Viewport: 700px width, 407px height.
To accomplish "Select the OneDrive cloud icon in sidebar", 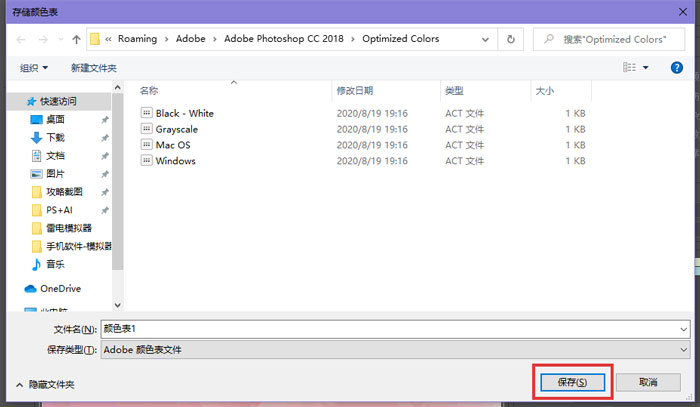I will 30,288.
